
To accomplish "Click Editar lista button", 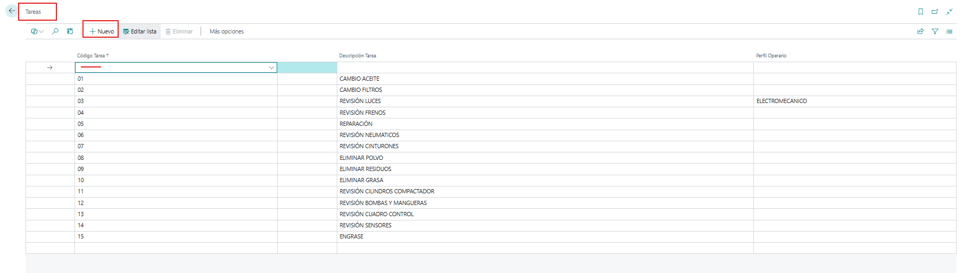I will point(140,31).
